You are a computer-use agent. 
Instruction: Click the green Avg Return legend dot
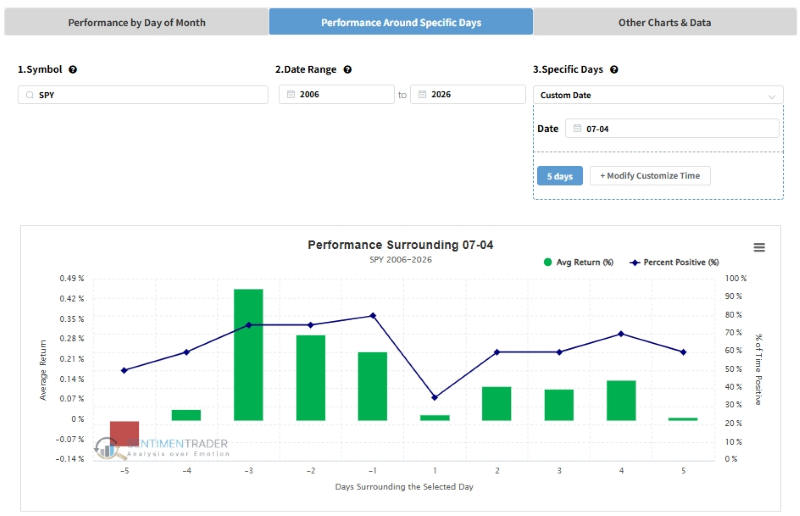point(548,262)
